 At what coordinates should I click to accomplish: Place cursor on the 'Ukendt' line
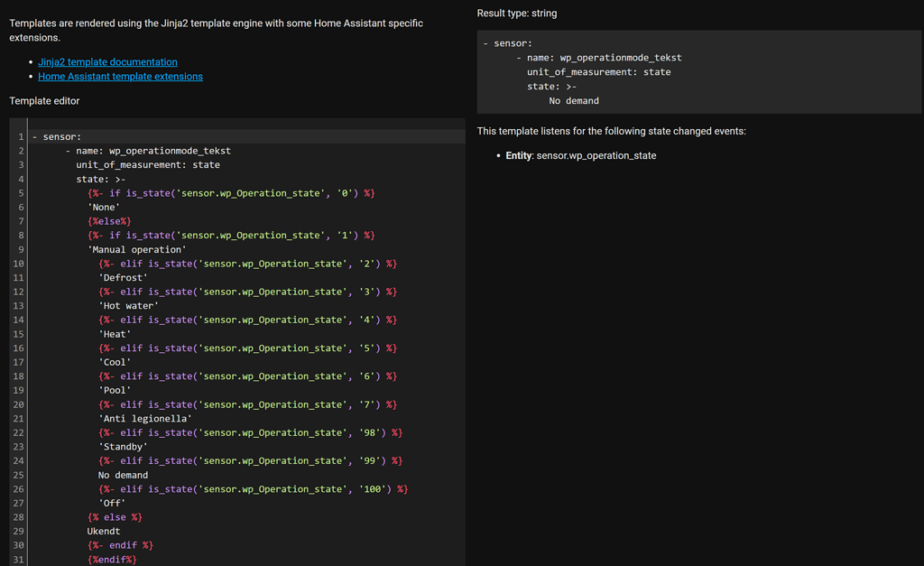click(104, 532)
